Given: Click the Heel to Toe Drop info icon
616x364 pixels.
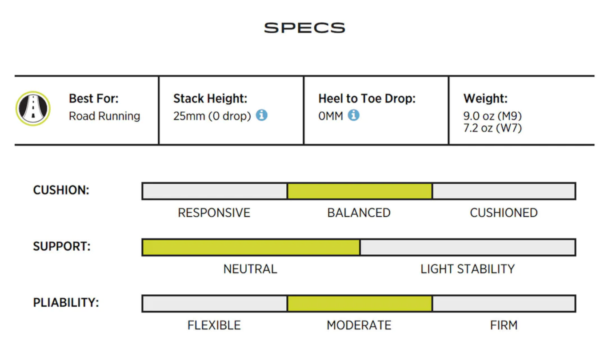Looking at the screenshot, I should pos(353,116).
